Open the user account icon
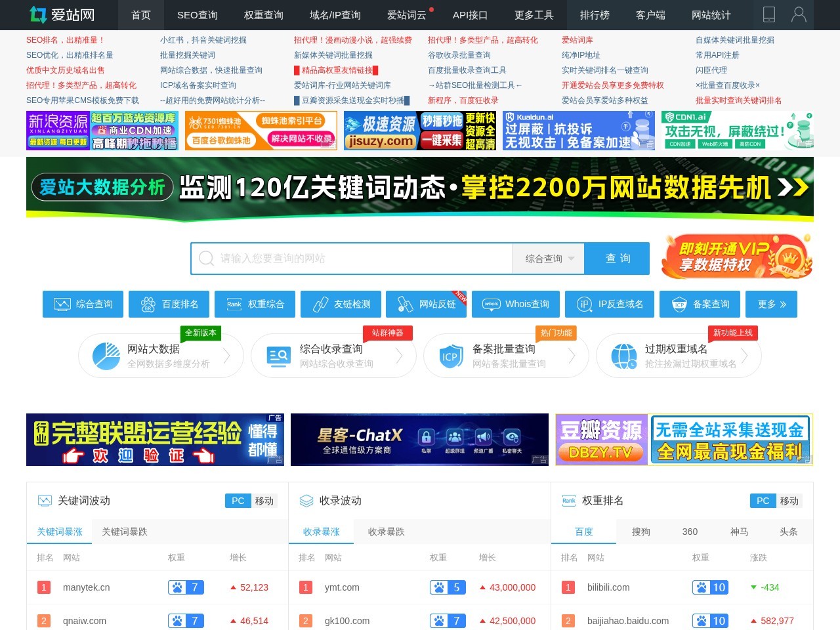The image size is (840, 630). click(799, 14)
